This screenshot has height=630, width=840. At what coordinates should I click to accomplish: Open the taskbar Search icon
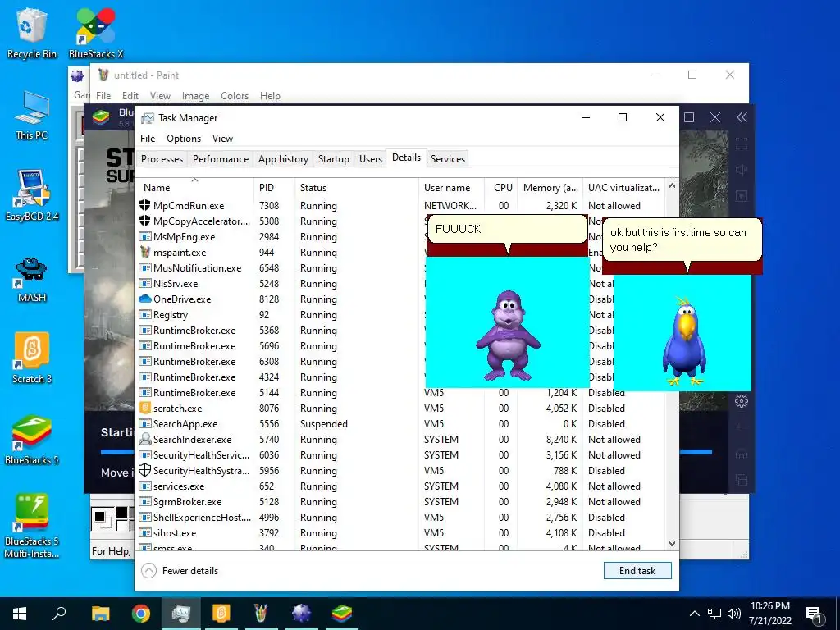point(59,614)
